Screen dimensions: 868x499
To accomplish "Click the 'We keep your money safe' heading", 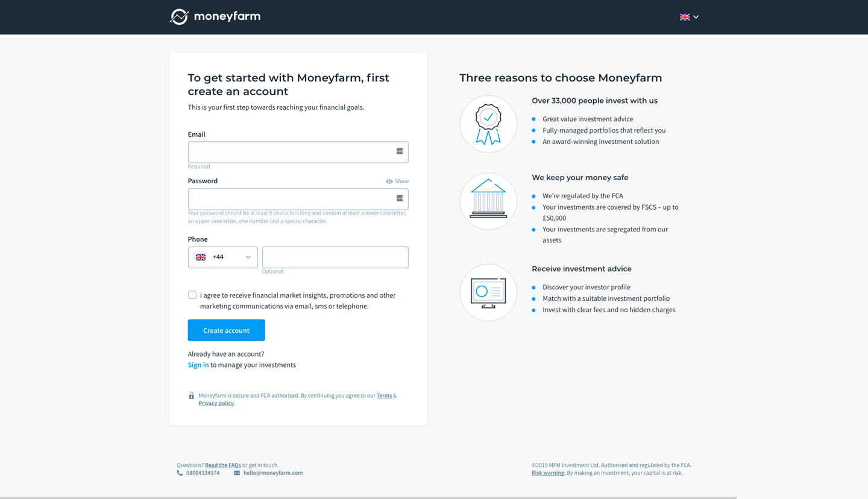I will tap(580, 178).
